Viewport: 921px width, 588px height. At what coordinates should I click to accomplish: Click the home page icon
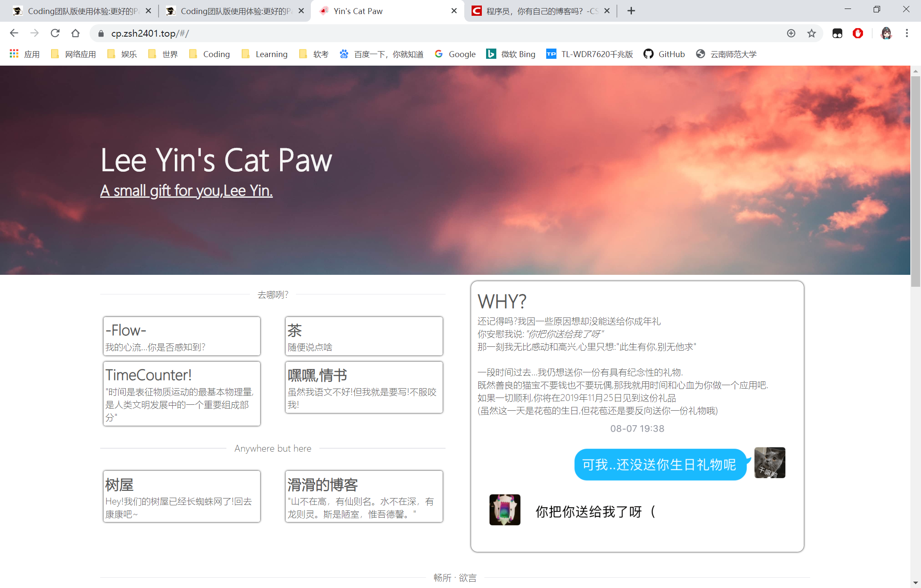pyautogui.click(x=75, y=33)
